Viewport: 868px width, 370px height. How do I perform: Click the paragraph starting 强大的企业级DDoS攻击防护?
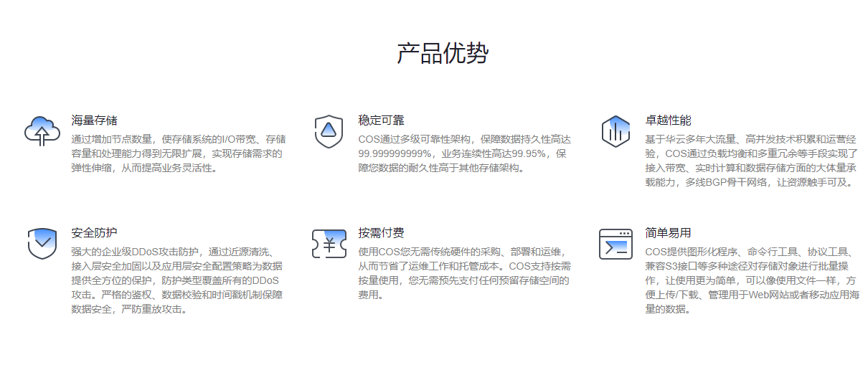[177, 280]
